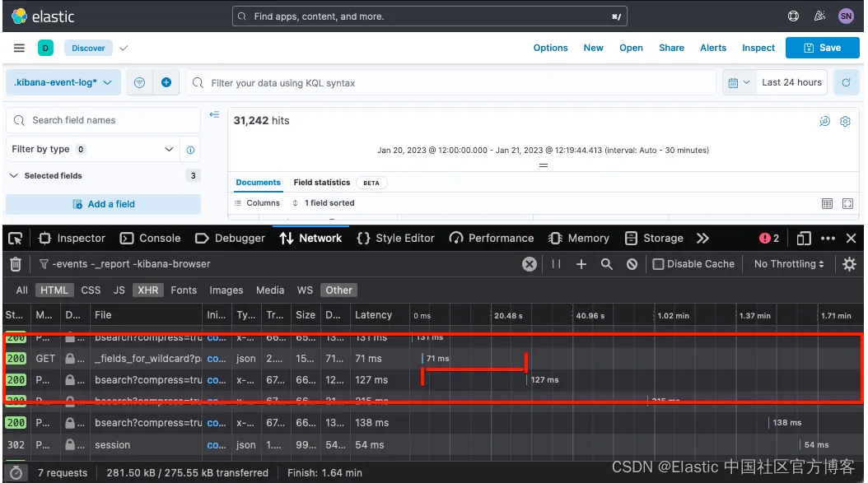
Task: Click the Last 24 hours time range
Action: coord(791,82)
